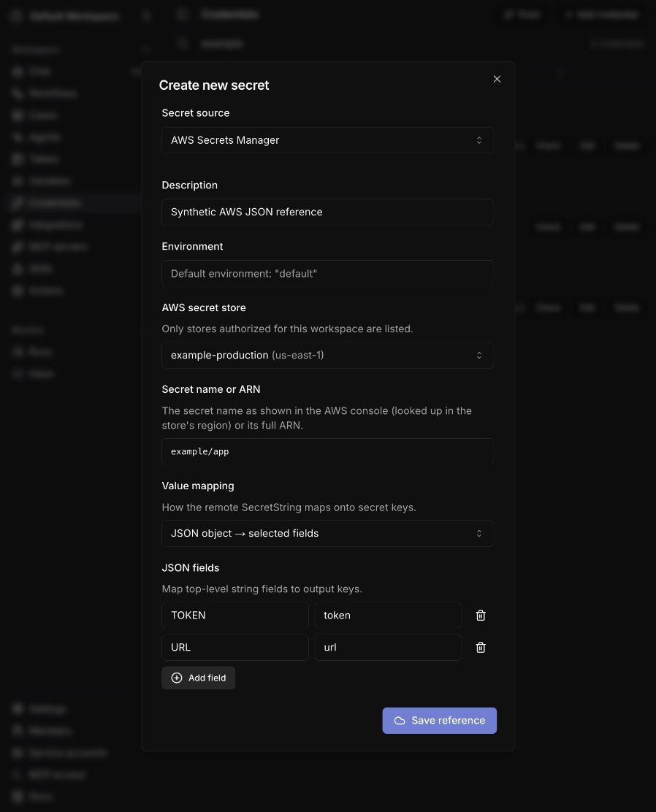Click the 'Create new secret' heading
Viewport: 656px width, 812px height.
[214, 85]
